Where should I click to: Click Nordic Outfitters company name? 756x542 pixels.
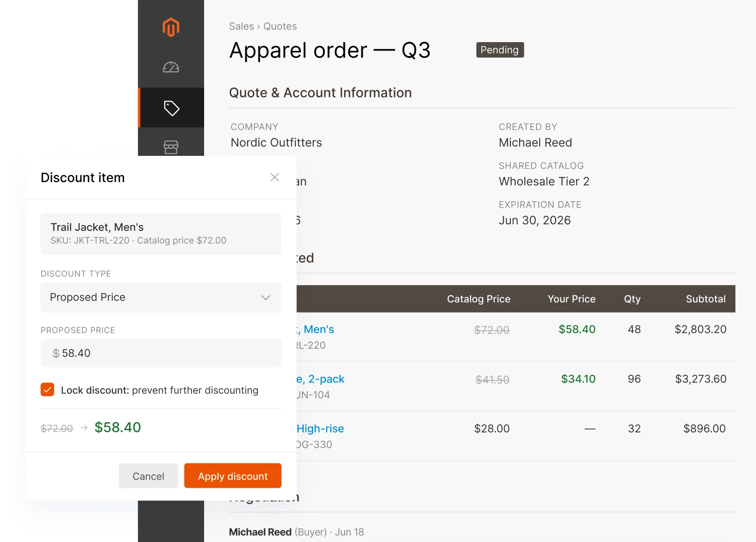(x=276, y=142)
